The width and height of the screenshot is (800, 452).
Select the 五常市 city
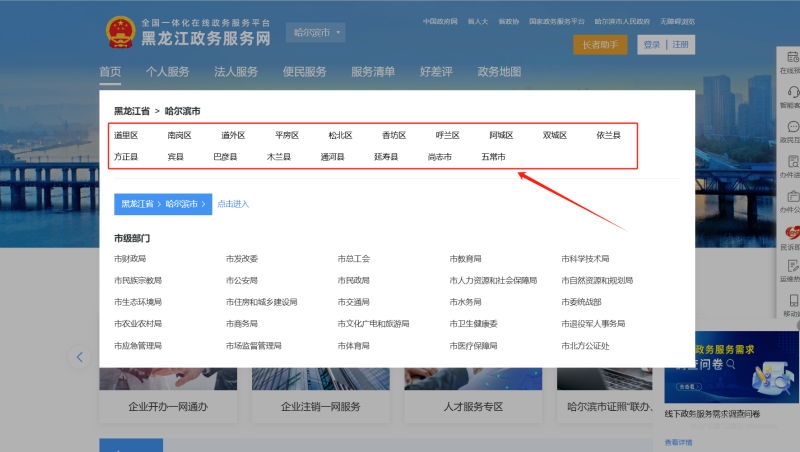493,157
